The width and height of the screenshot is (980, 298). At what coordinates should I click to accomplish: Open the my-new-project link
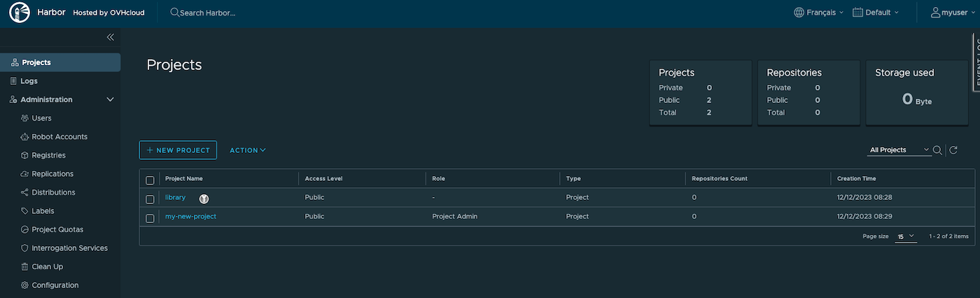coord(190,217)
